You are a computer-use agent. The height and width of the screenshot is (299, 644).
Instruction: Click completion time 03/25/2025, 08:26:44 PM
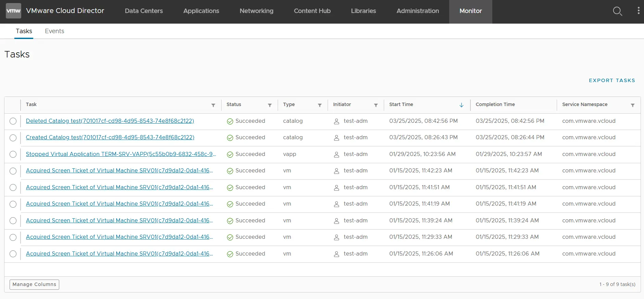(x=510, y=138)
